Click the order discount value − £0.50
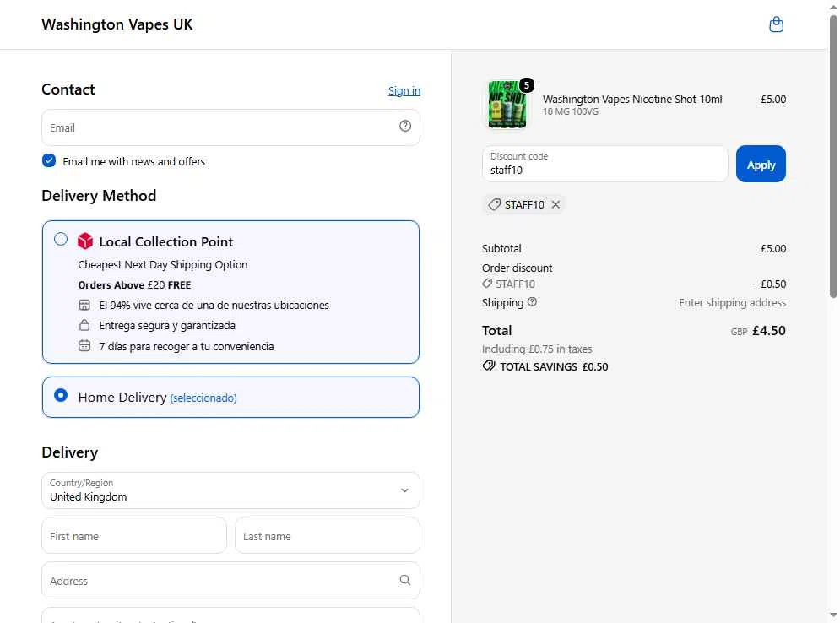This screenshot has width=840, height=623. 769,284
